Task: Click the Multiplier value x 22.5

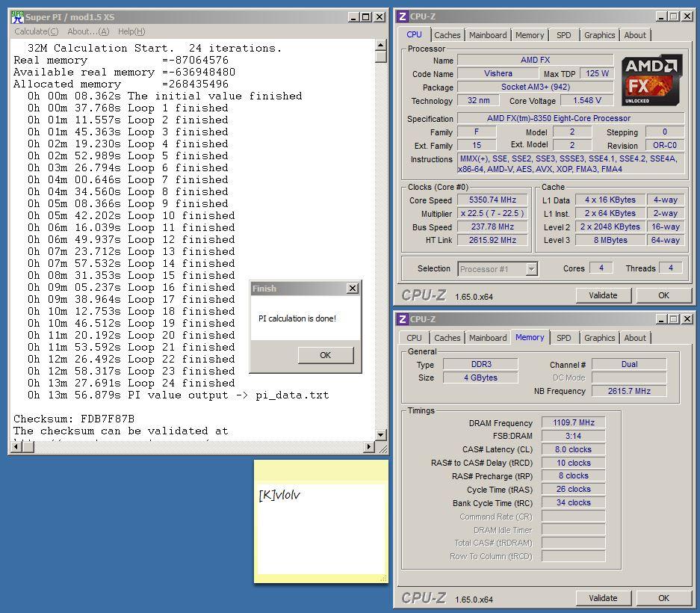Action: coord(492,213)
